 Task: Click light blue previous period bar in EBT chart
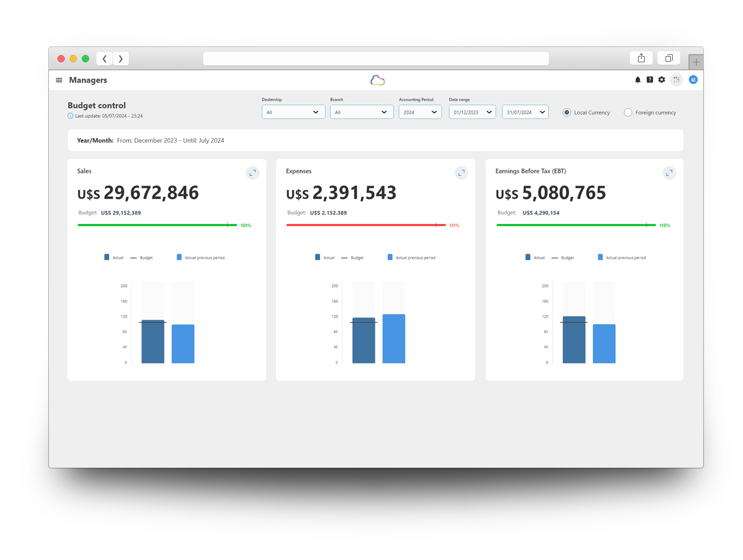[604, 344]
